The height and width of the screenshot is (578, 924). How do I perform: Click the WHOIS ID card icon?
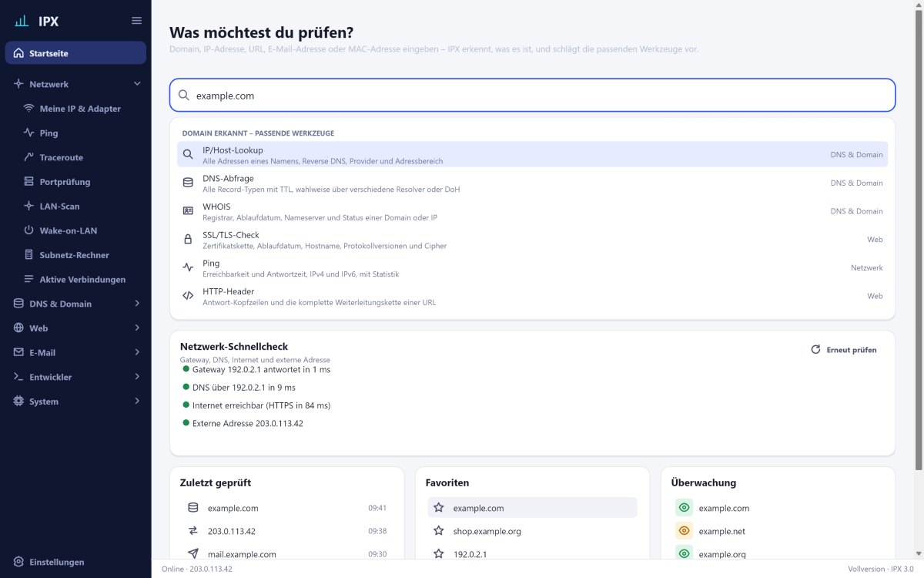coord(188,211)
